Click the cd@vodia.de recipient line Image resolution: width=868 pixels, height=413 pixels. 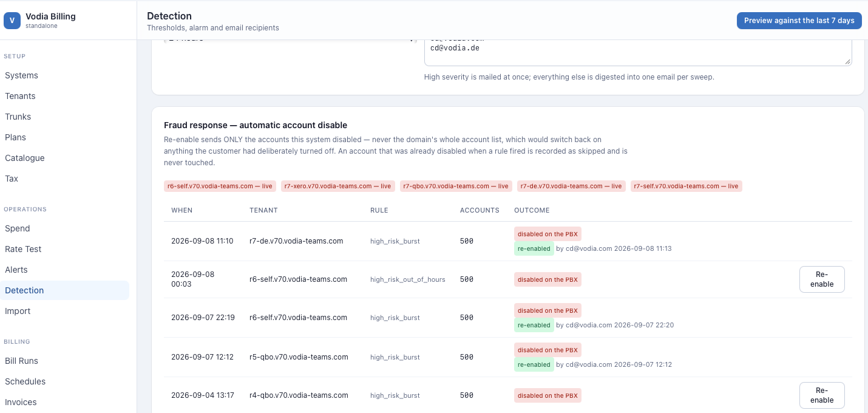[455, 47]
